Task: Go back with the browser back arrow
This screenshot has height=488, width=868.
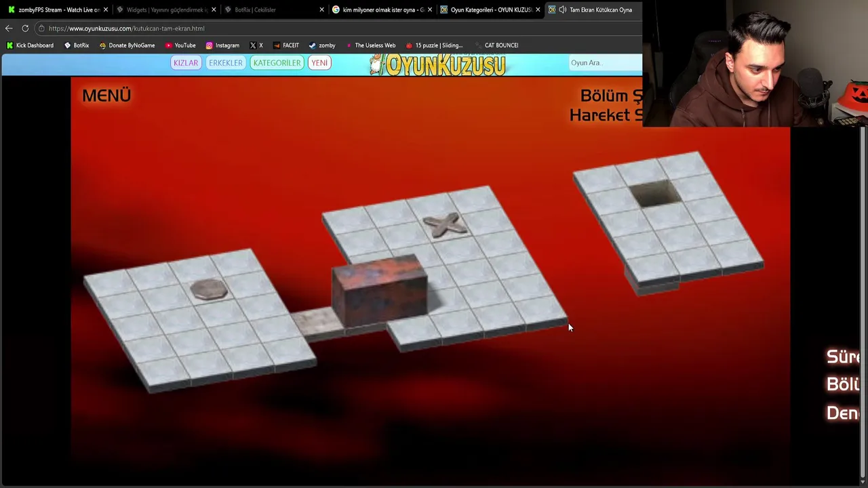Action: tap(9, 28)
